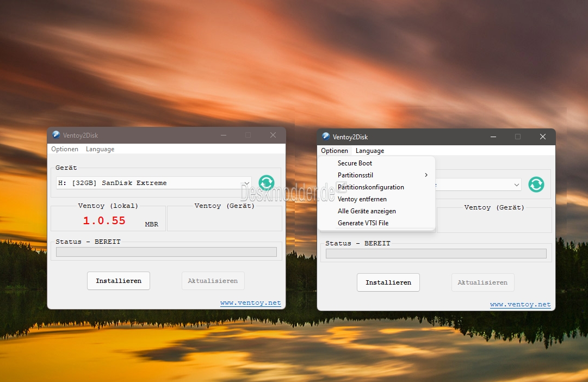Image resolution: width=588 pixels, height=382 pixels.
Task: Click Aktualisieren in the window with the open menu
Action: [482, 282]
